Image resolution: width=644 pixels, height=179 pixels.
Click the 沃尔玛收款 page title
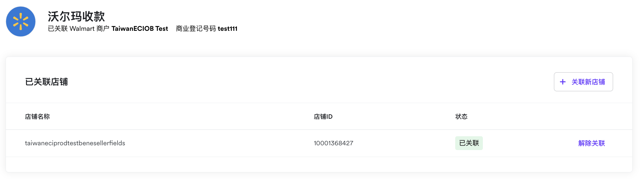click(x=76, y=16)
